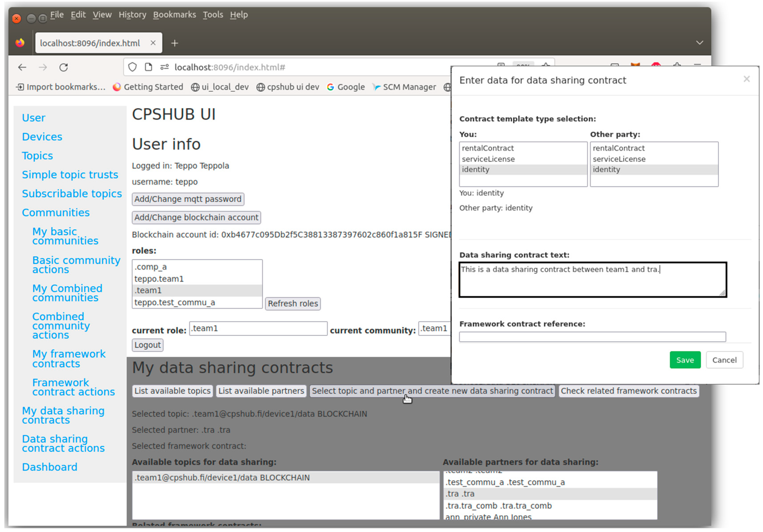
Task: Open the History menu
Action: (132, 15)
